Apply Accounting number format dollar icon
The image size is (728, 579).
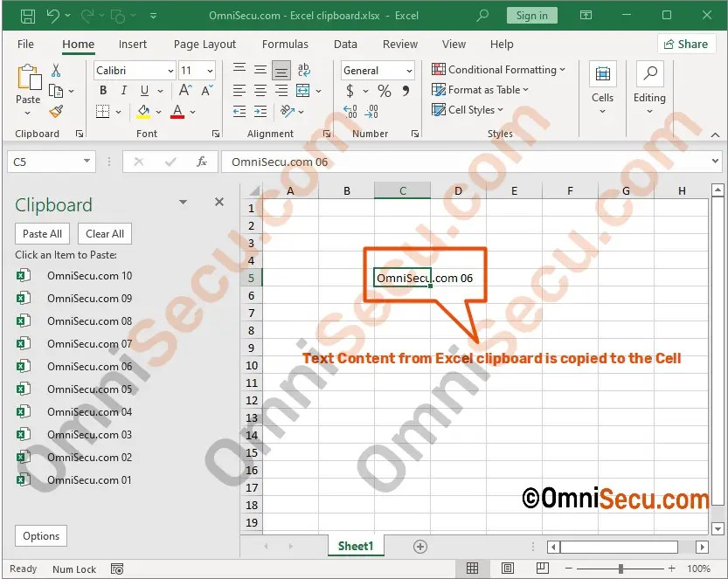[x=350, y=91]
